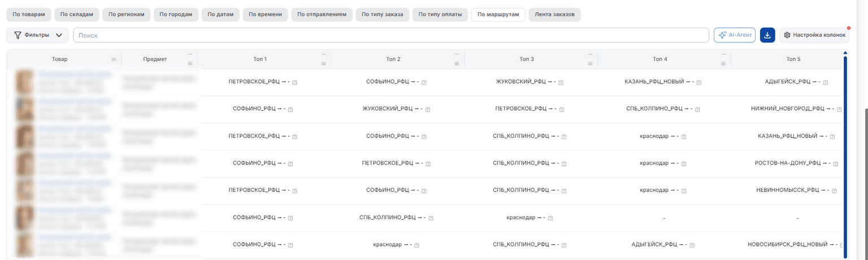
Task: Switch to the По типу оплаты tab
Action: (440, 14)
